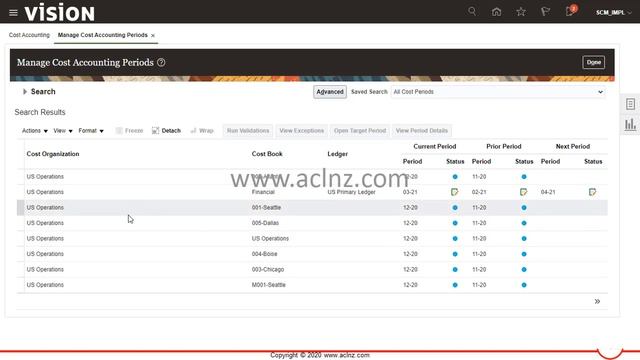Open the SCM_IMPL user menu
The height and width of the screenshot is (360, 640).
tap(613, 13)
